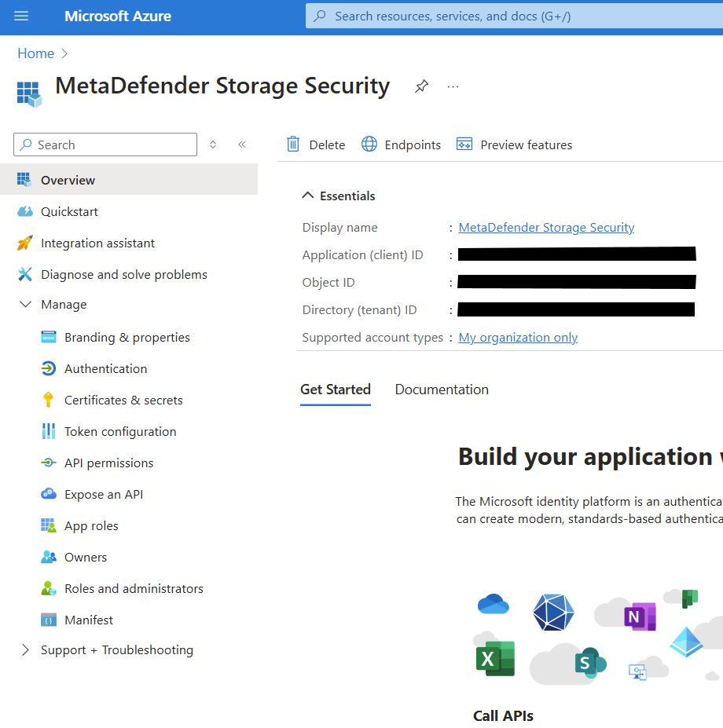Click the Endpoints button label
This screenshot has height=728, width=723.
pos(413,145)
